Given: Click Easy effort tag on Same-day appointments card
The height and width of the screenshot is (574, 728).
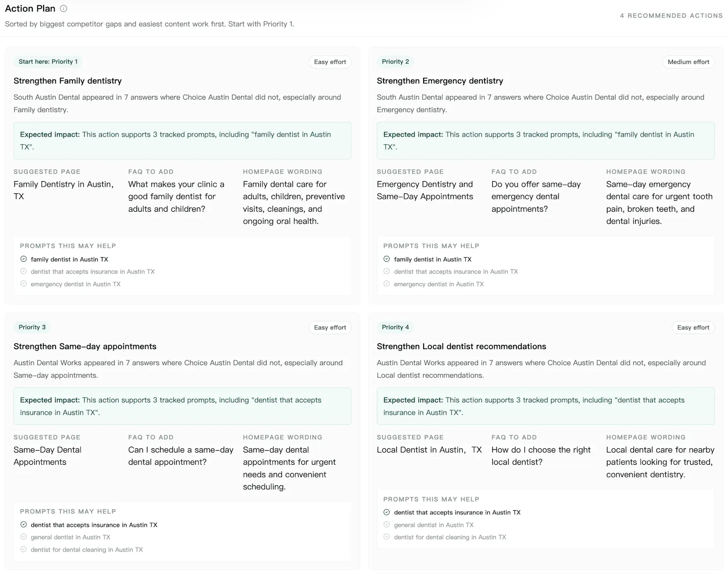Looking at the screenshot, I should [x=330, y=327].
